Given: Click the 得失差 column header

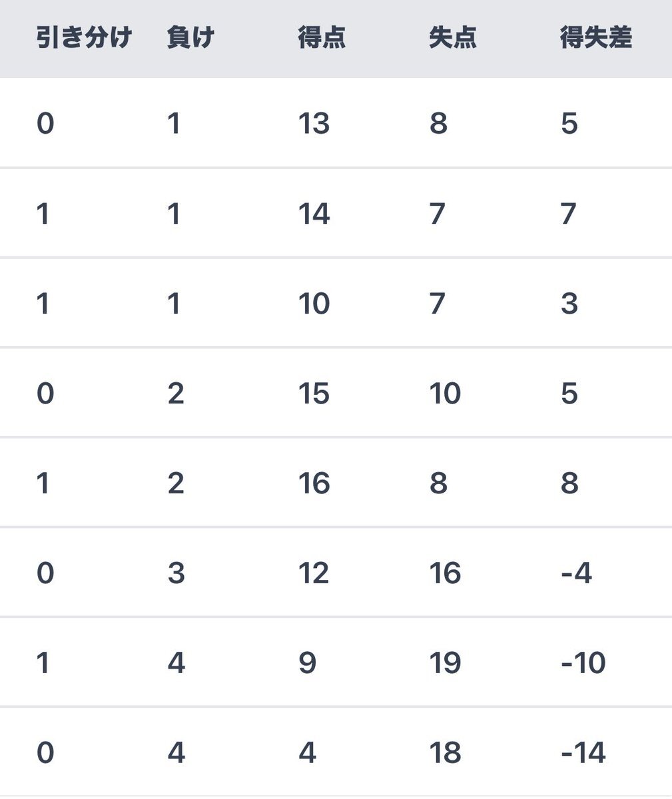Looking at the screenshot, I should pyautogui.click(x=596, y=37).
